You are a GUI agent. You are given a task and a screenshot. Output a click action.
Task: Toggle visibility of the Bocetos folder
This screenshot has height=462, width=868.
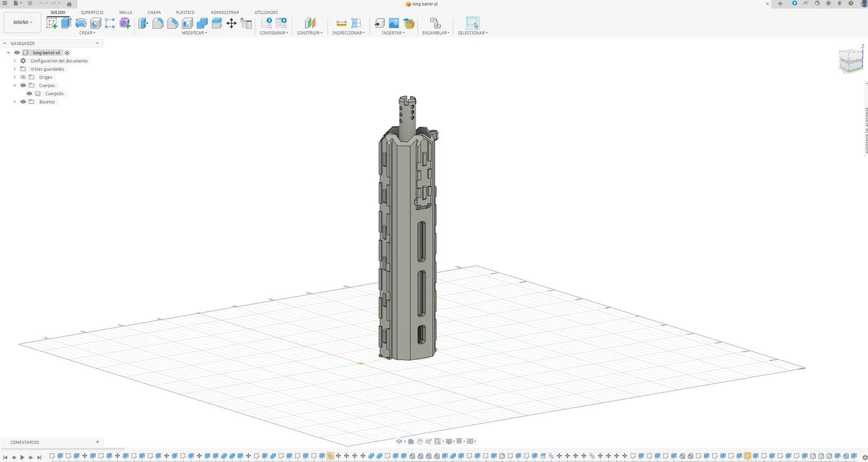tap(23, 102)
